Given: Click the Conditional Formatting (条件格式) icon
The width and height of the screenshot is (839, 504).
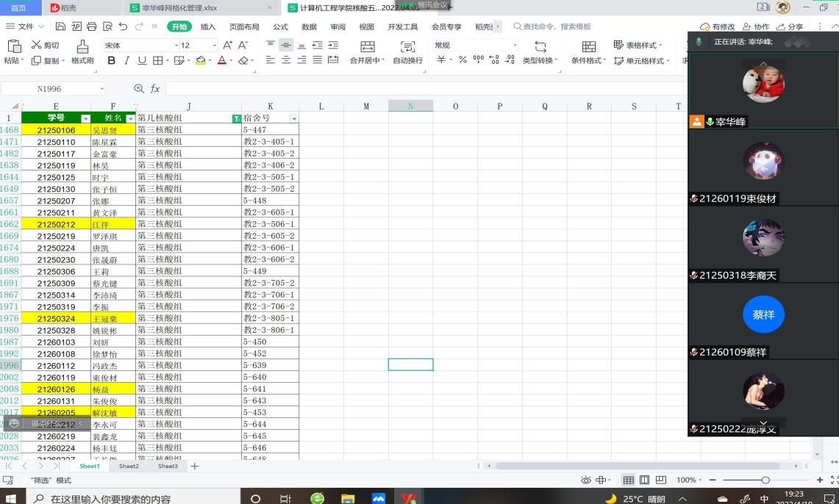Looking at the screenshot, I should point(588,46).
